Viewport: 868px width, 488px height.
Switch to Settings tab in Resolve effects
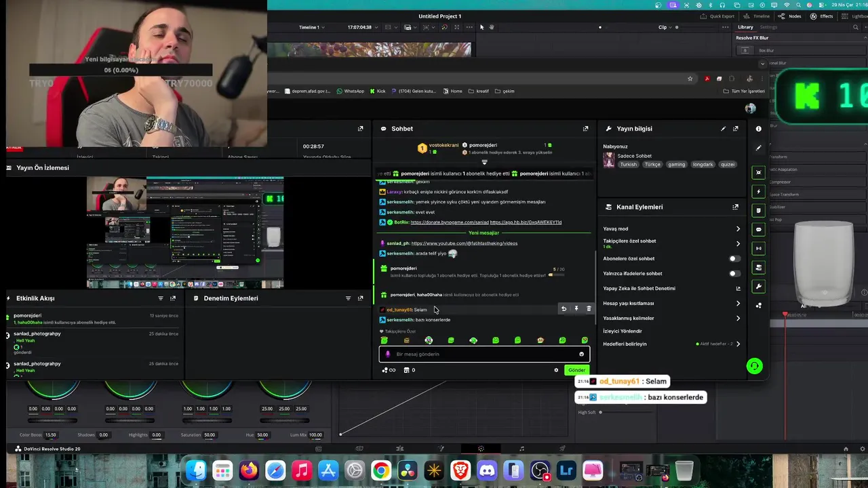click(x=768, y=27)
